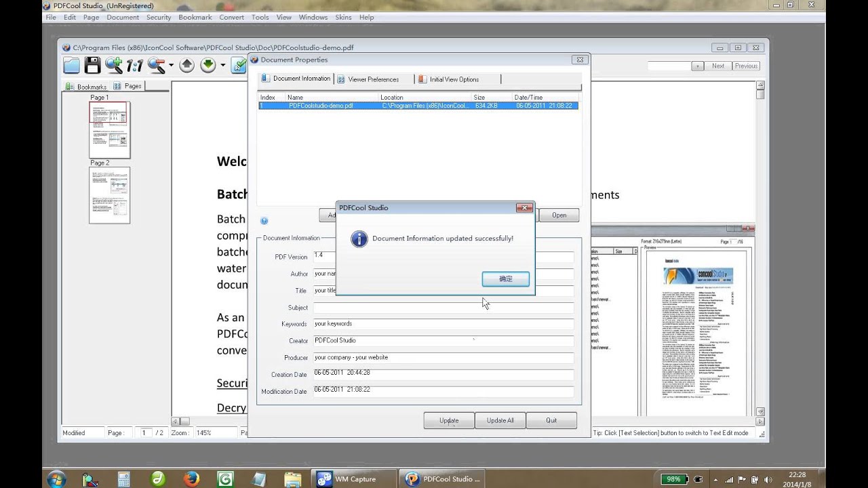Viewport: 868px width, 488px height.
Task: Click the zoom in magnifier icon
Action: click(x=114, y=66)
